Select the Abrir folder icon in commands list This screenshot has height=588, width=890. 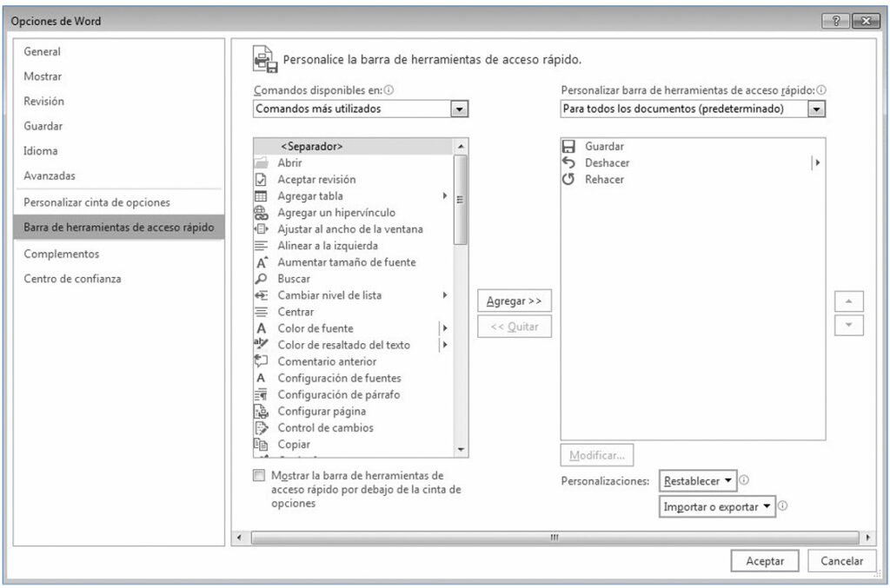click(x=261, y=162)
